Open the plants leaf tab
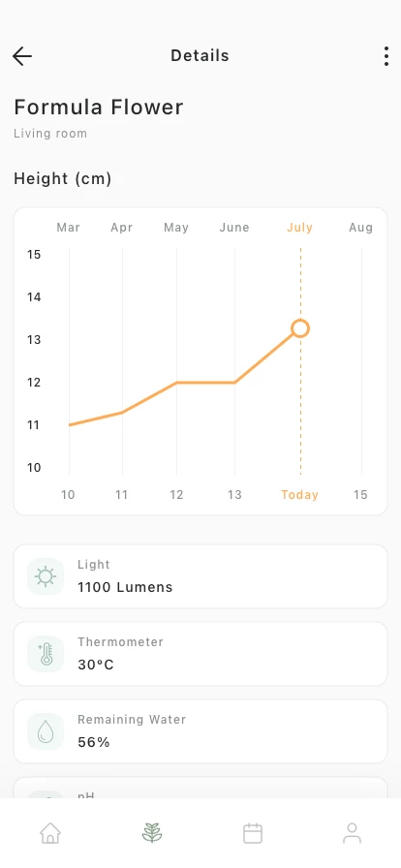Image resolution: width=401 pixels, height=868 pixels. (x=152, y=832)
